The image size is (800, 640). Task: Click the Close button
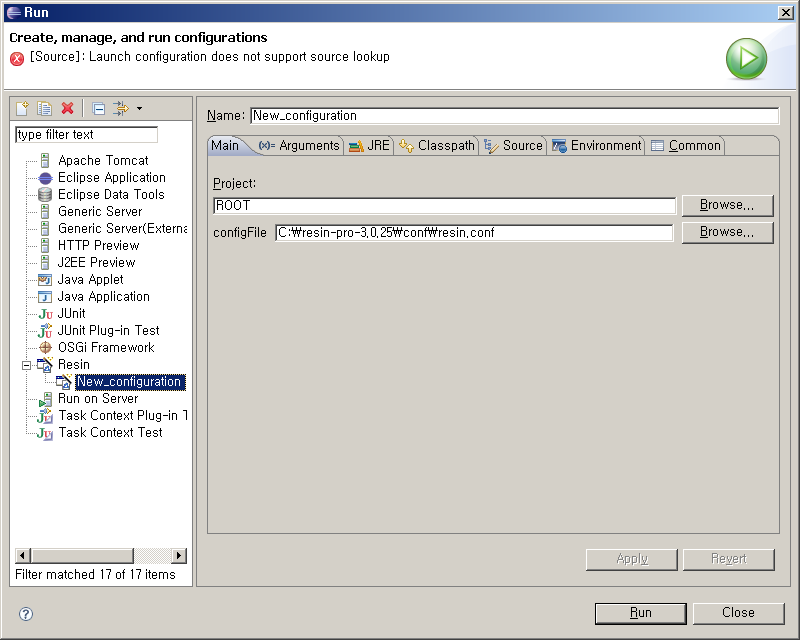click(x=738, y=613)
